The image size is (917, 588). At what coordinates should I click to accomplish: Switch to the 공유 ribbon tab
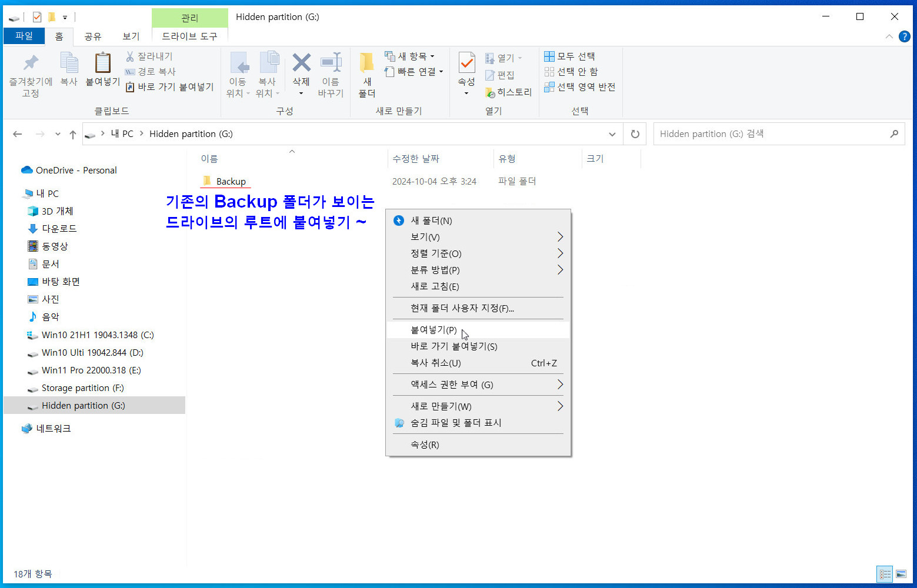pyautogui.click(x=92, y=36)
